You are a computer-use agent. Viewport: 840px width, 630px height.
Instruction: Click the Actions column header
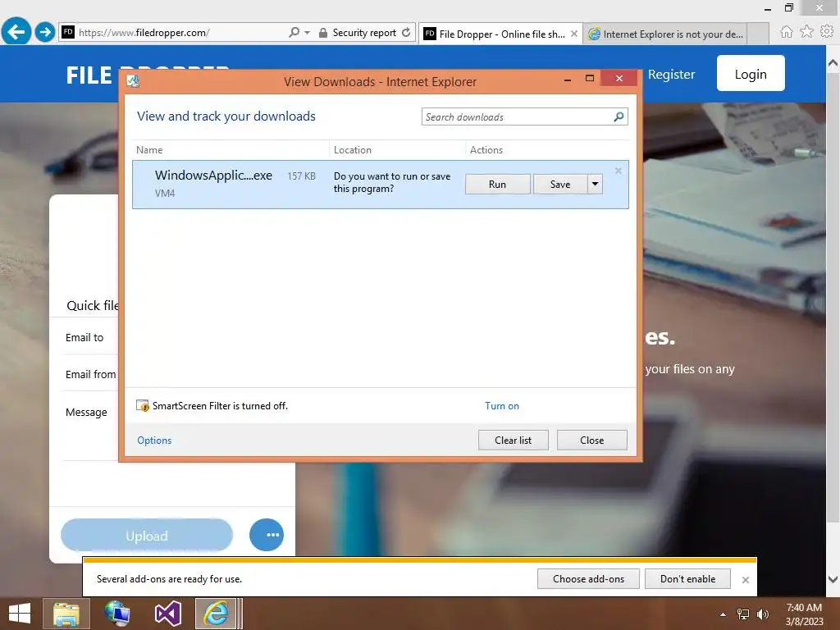click(486, 150)
